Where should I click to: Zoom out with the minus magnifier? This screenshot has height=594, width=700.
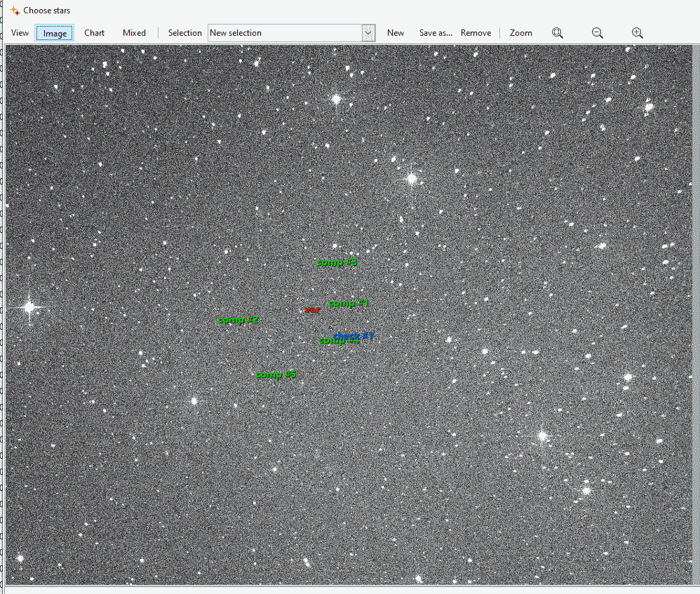coord(598,33)
